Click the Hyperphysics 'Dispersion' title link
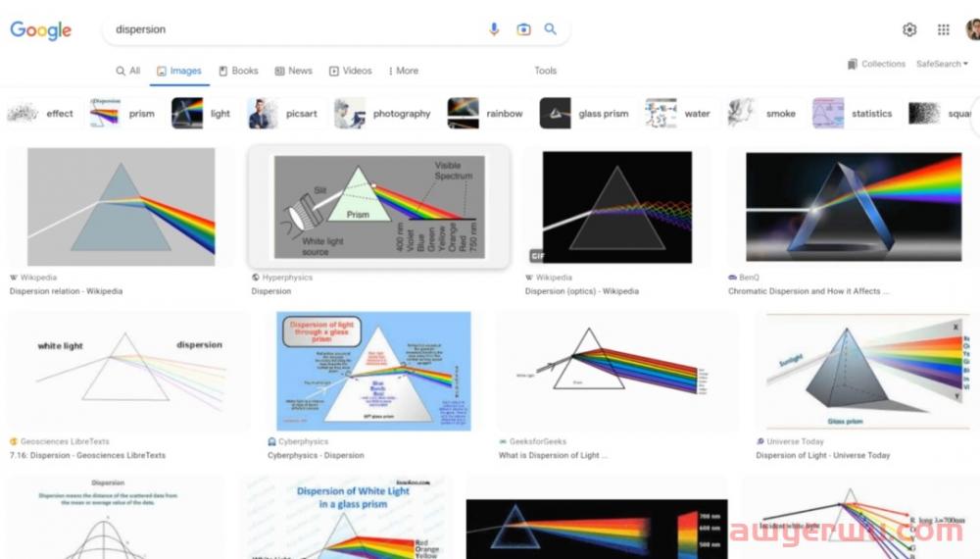Viewport: 980px width, 559px height. pyautogui.click(x=270, y=291)
